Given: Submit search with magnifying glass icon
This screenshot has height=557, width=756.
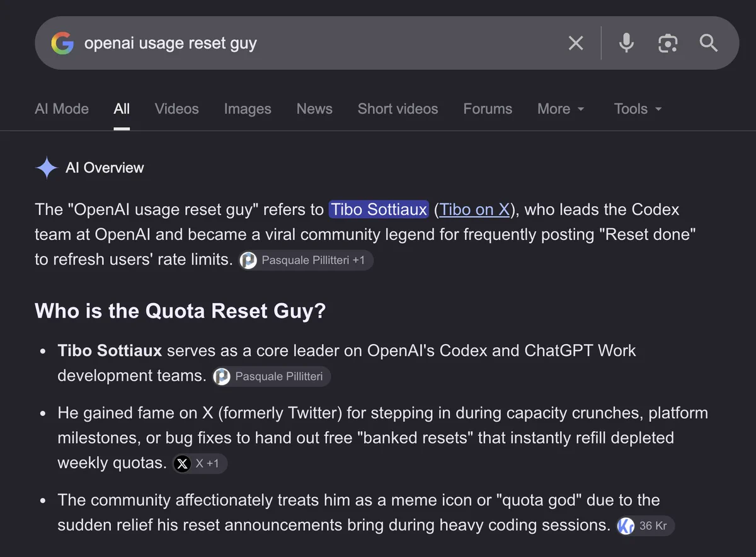Looking at the screenshot, I should [x=709, y=43].
